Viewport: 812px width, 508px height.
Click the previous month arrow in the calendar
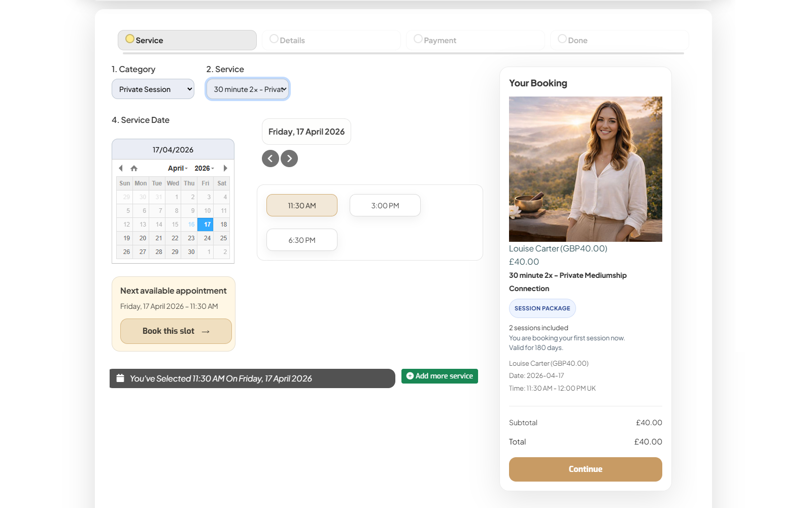(121, 168)
